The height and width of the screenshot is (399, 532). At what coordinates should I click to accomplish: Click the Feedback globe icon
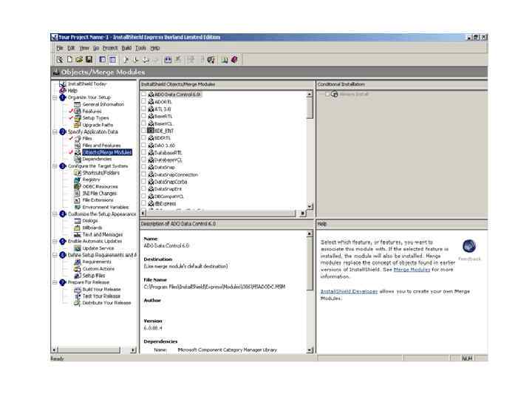[x=469, y=246]
